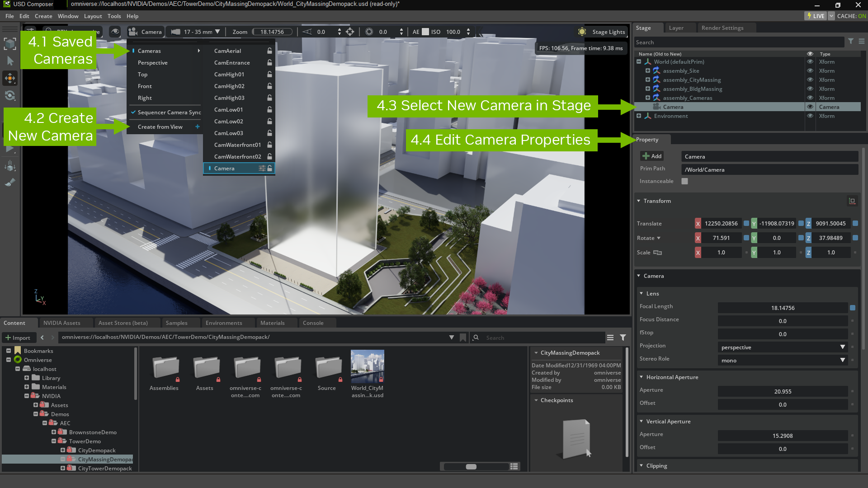Click the Content browser filter funnel icon
Screen dimensions: 868x488
pyautogui.click(x=623, y=338)
